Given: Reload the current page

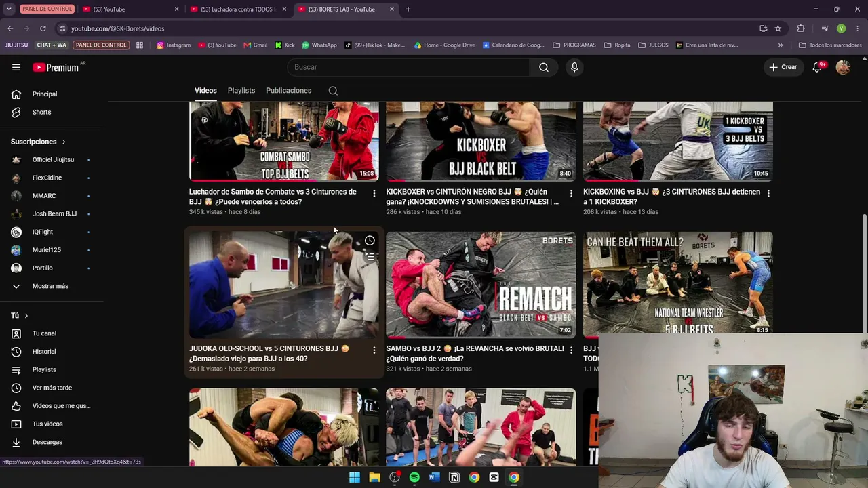Looking at the screenshot, I should [x=43, y=28].
